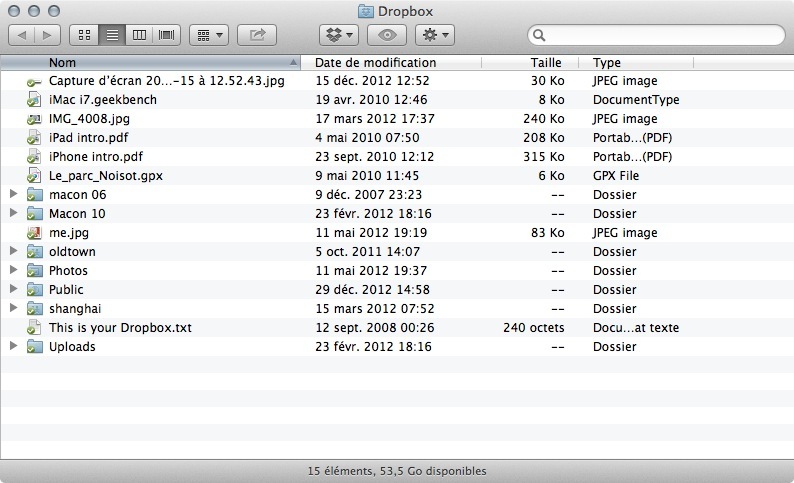The height and width of the screenshot is (483, 794).
Task: Expand the Uploads folder triangle
Action: (x=13, y=347)
